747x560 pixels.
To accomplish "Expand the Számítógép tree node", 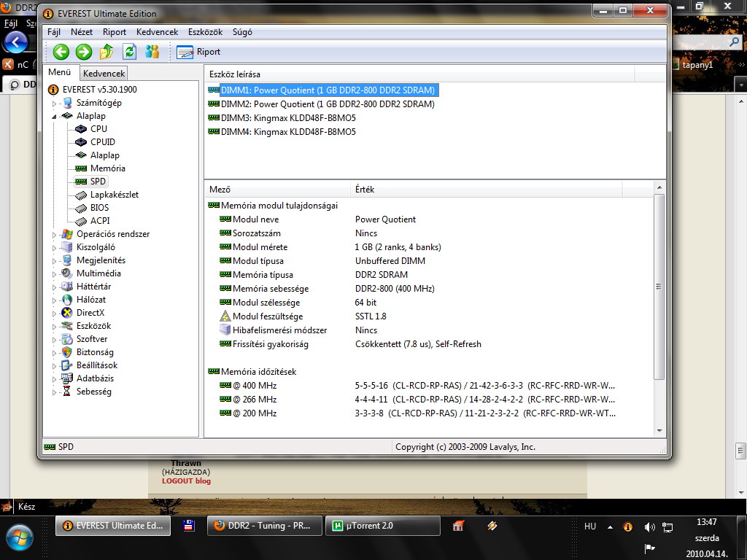I will pyautogui.click(x=54, y=104).
